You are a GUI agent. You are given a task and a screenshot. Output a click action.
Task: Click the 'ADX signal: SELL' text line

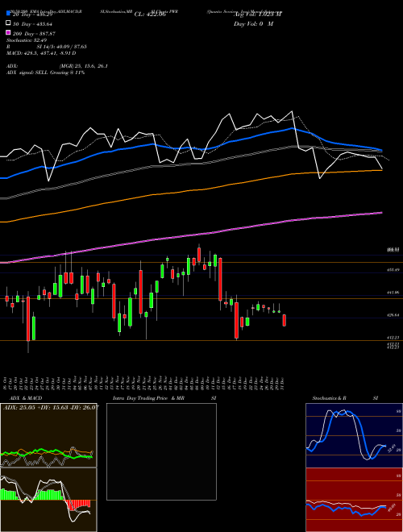coord(45,73)
